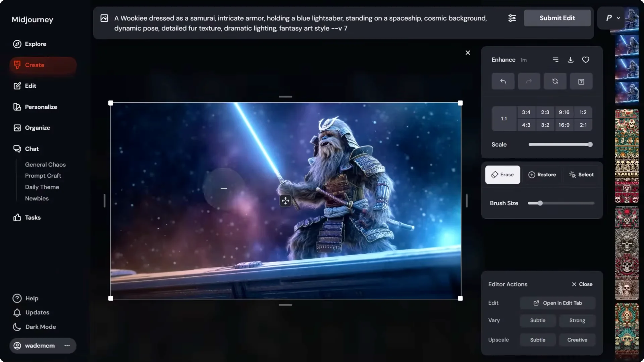This screenshot has width=644, height=362.
Task: Download the enhanced image
Action: [x=571, y=60]
